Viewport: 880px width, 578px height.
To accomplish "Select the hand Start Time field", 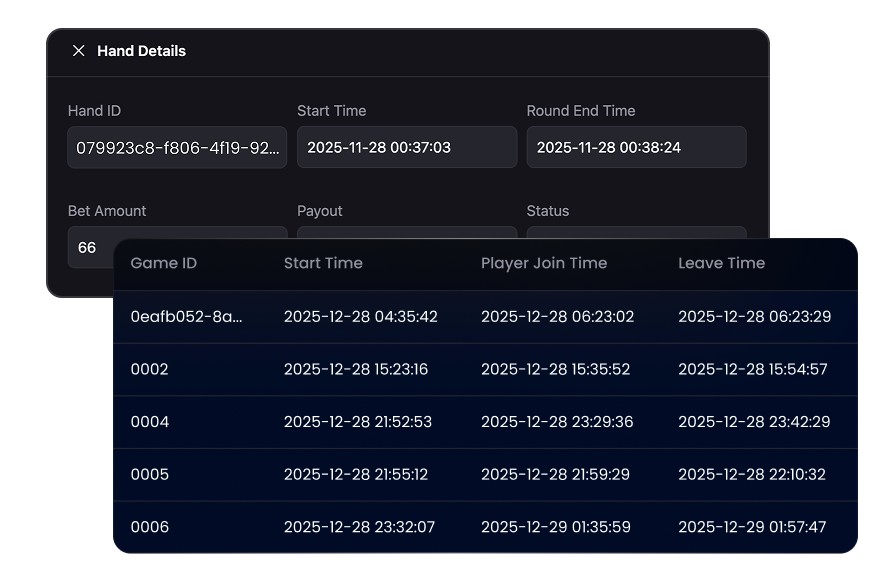I will click(x=406, y=147).
